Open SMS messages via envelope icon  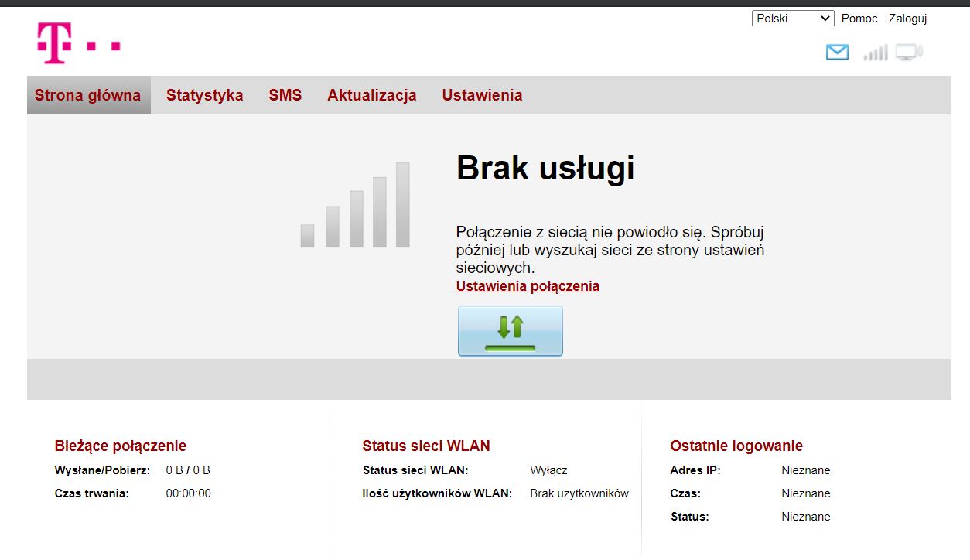[837, 52]
